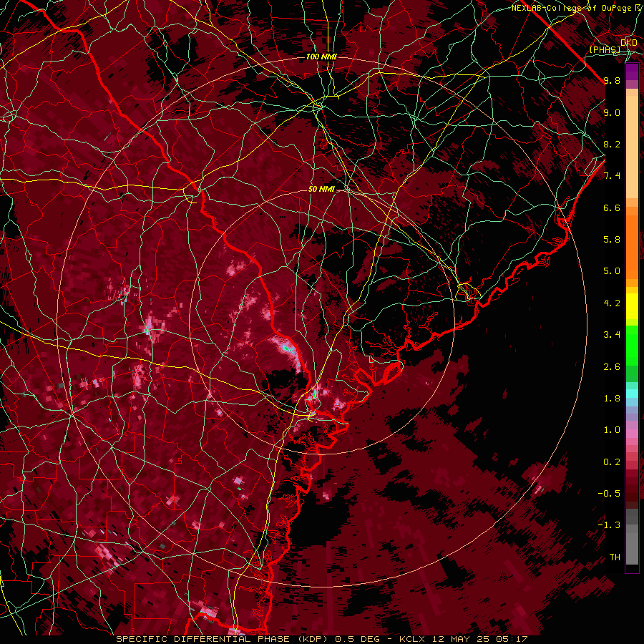644x644 pixels.
Task: Pick the yellow color bar segment
Action: (632, 306)
